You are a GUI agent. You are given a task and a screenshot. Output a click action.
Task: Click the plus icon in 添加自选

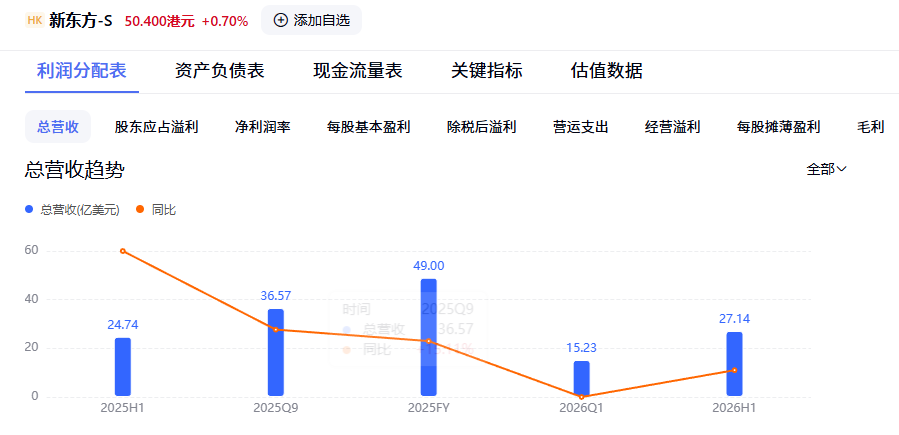pos(281,20)
